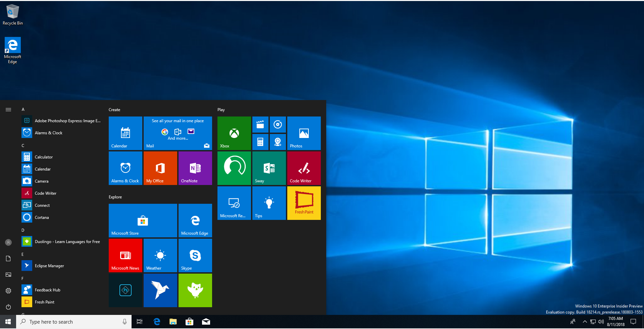Open the Microsoft News tile
Image resolution: width=644 pixels, height=329 pixels.
(x=126, y=255)
